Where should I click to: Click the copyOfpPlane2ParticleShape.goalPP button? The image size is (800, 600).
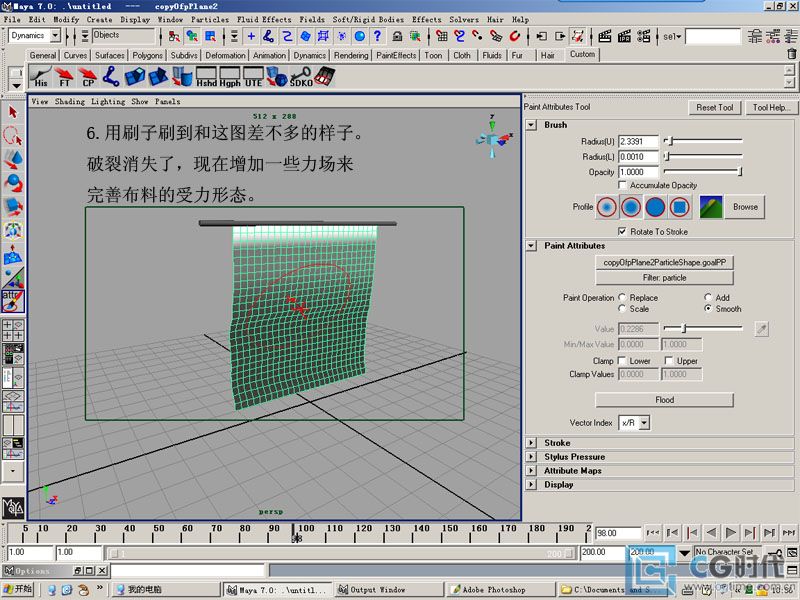point(664,262)
